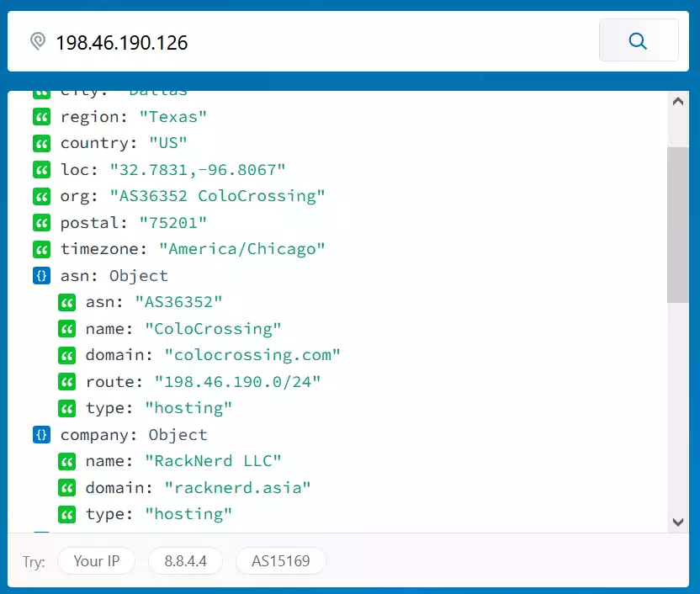Click the quote icon next to route
This screenshot has width=700, height=594.
(x=67, y=382)
